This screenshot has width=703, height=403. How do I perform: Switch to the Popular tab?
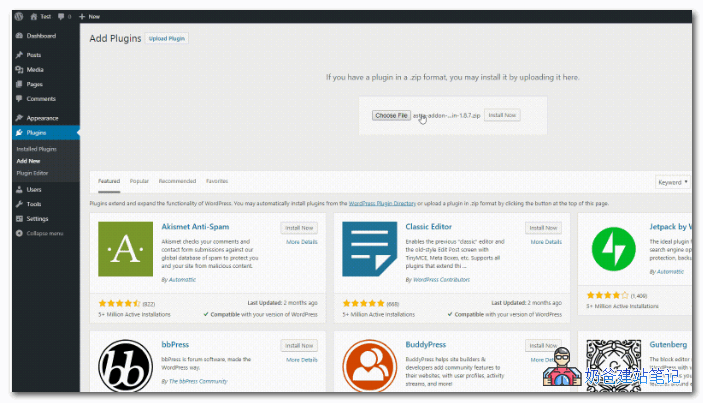(x=139, y=181)
